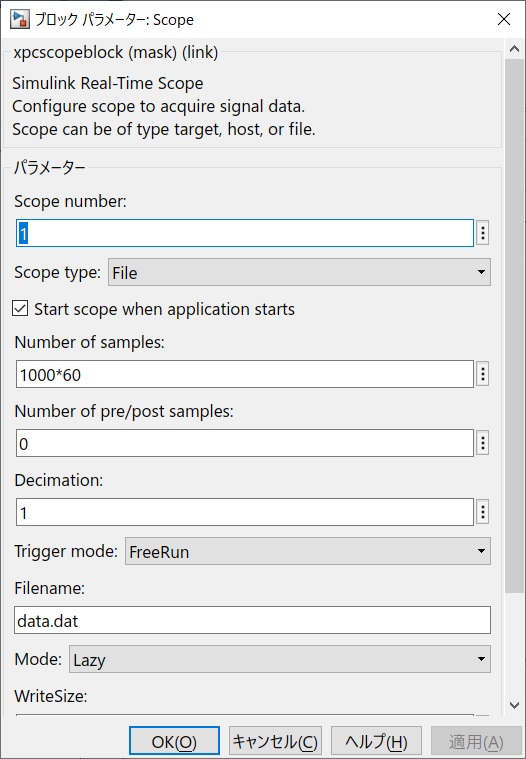Viewport: 526px width, 759px height.
Task: Click the Simulink block icon in title bar
Action: click(20, 19)
